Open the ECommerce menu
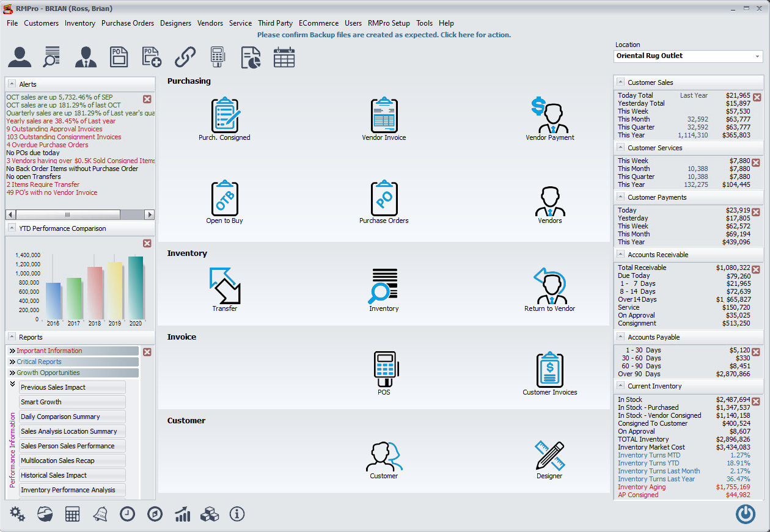 [x=318, y=23]
